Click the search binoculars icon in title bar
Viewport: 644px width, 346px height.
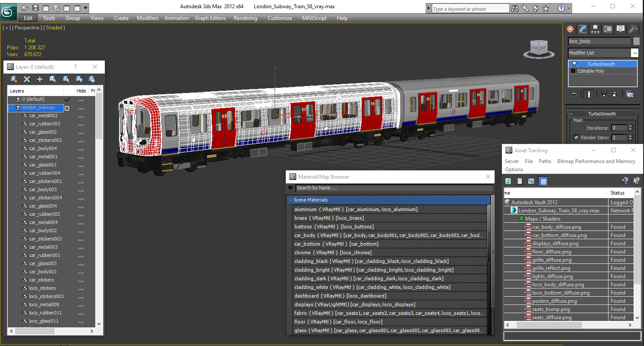(x=515, y=8)
